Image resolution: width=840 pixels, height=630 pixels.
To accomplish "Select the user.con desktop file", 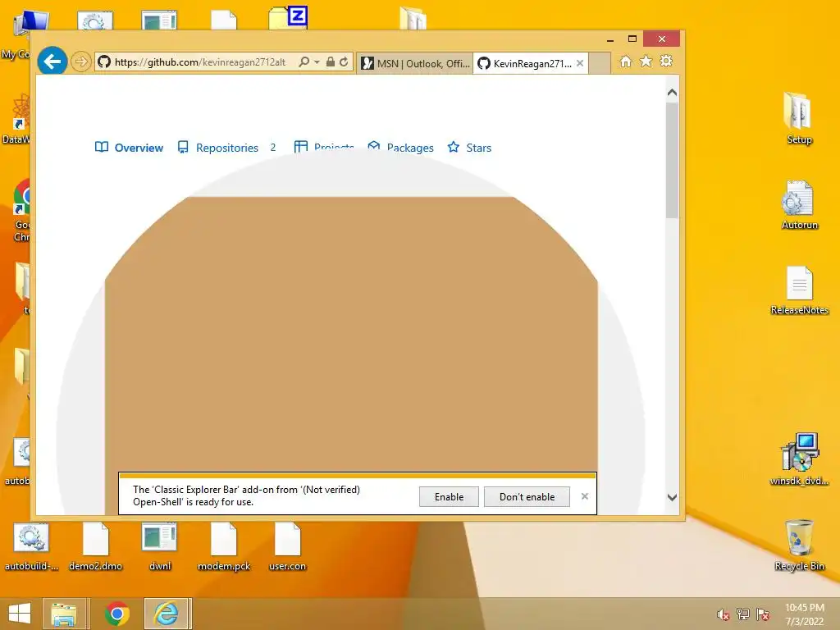I will click(x=288, y=546).
